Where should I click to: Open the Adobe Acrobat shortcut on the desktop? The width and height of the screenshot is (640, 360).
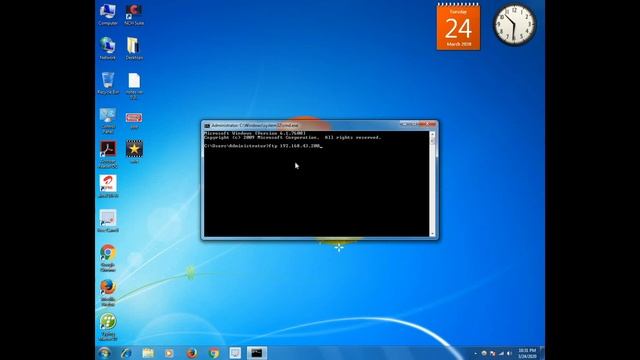coord(108,154)
